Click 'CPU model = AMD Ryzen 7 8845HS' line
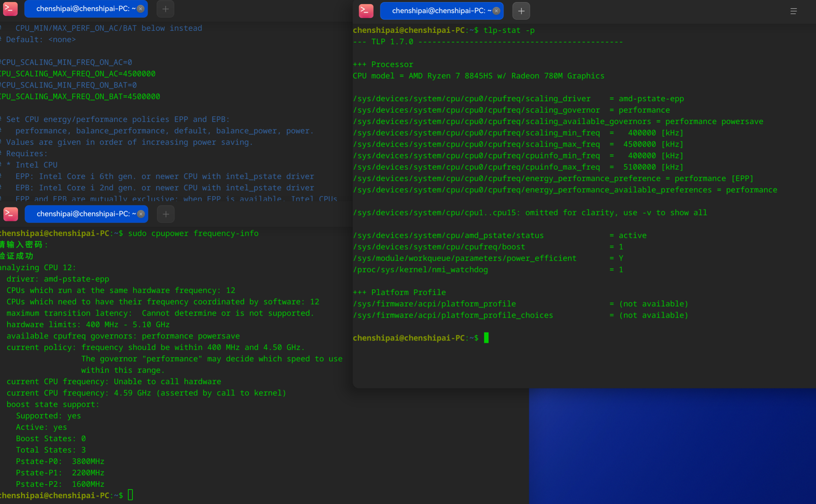816x504 pixels. click(x=478, y=76)
